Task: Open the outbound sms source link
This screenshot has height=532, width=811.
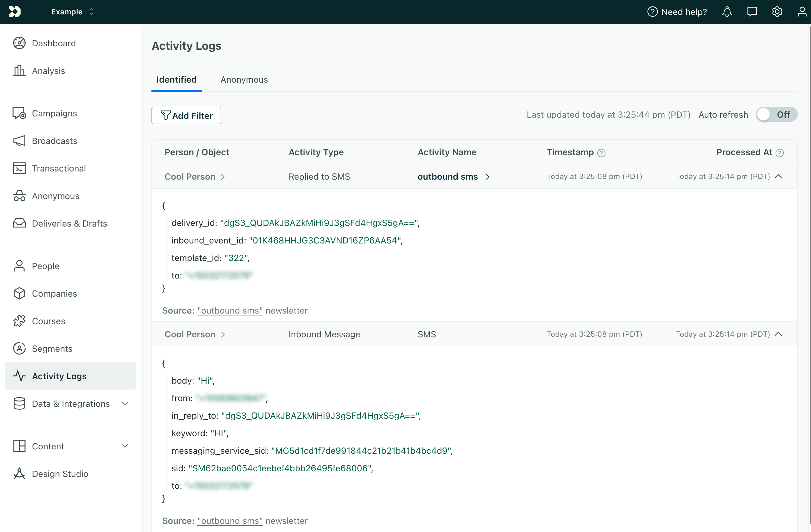Action: click(x=230, y=310)
